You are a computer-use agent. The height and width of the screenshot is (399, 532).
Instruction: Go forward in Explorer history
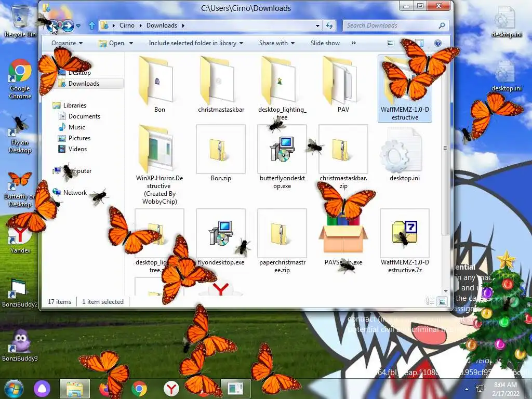(68, 25)
